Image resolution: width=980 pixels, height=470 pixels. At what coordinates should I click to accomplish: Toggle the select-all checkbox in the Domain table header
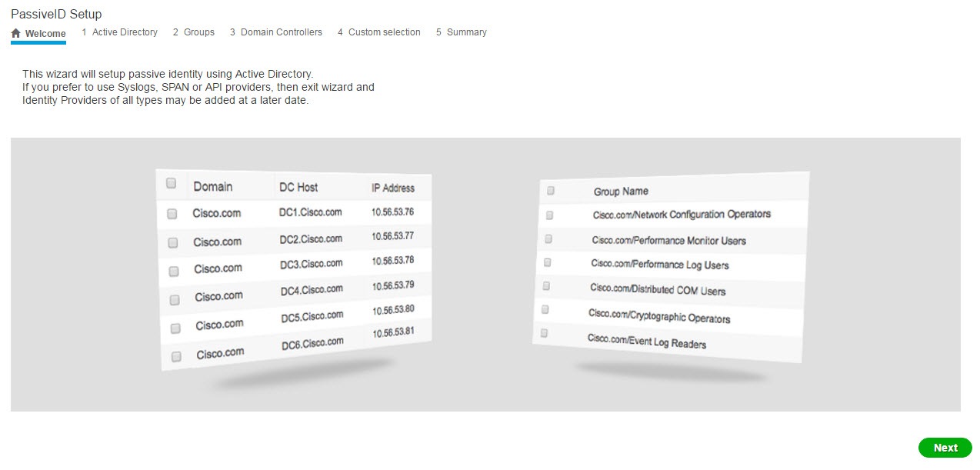tap(171, 183)
